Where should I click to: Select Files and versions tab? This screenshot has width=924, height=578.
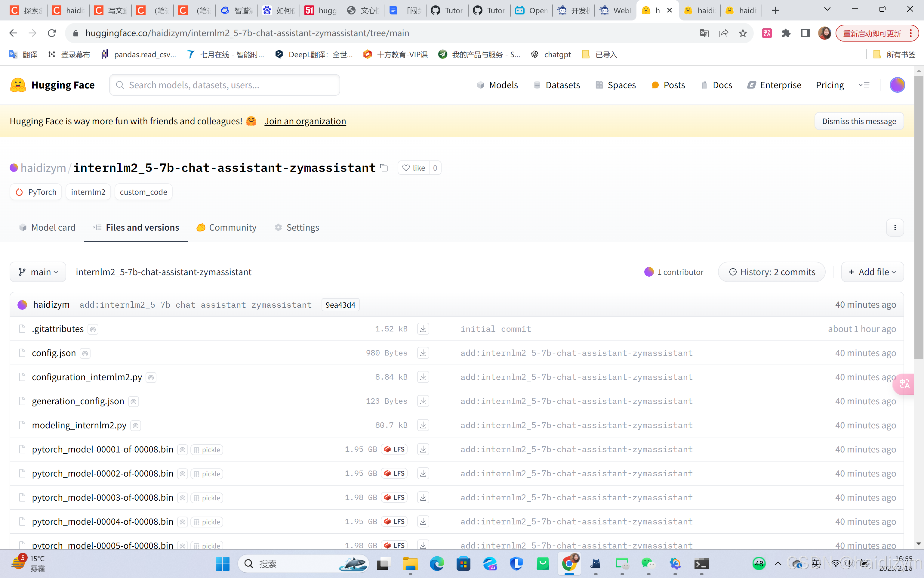click(x=136, y=228)
